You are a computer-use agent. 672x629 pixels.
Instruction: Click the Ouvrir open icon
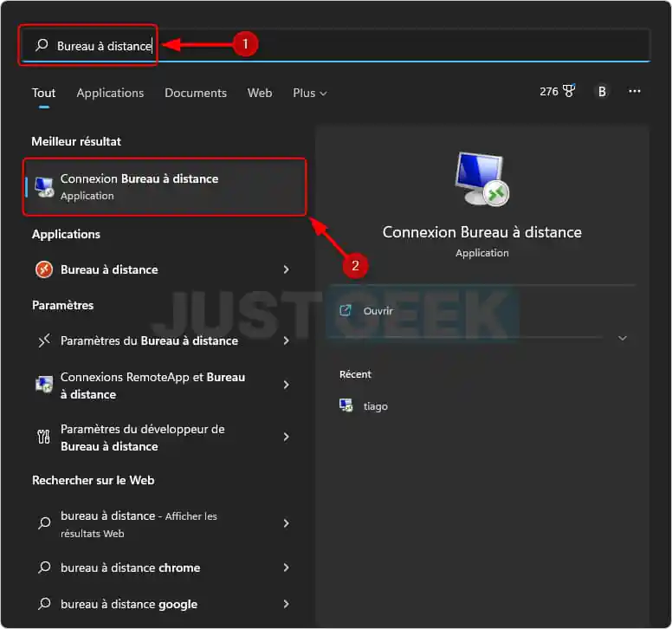click(345, 310)
